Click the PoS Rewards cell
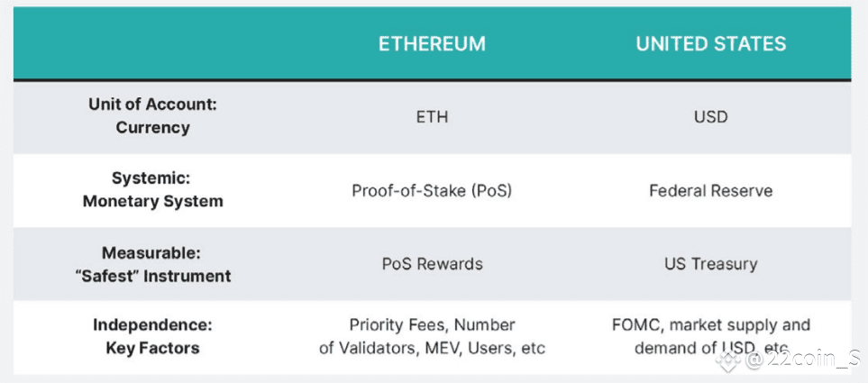 432,264
